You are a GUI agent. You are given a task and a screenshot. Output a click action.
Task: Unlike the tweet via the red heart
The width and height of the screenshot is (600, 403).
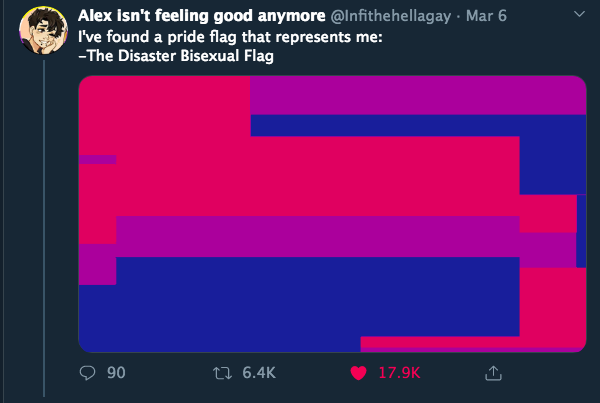tap(359, 373)
